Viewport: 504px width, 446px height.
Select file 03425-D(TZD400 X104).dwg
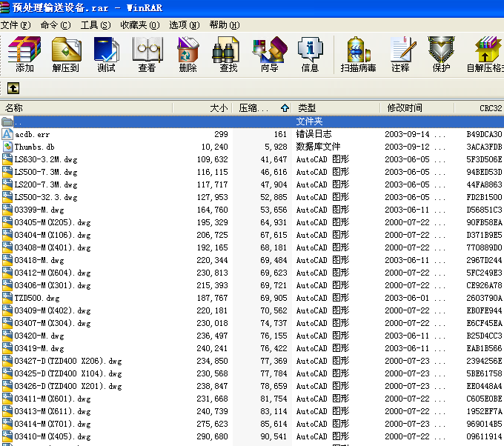pyautogui.click(x=68, y=373)
